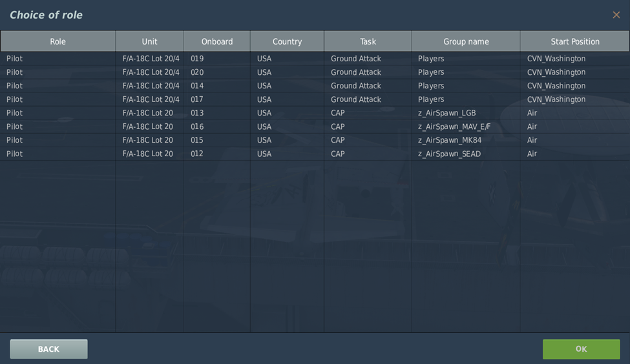Viewport: 630px width, 364px height.
Task: Click CVN_Washington start position for onboard 019
Action: coord(556,59)
